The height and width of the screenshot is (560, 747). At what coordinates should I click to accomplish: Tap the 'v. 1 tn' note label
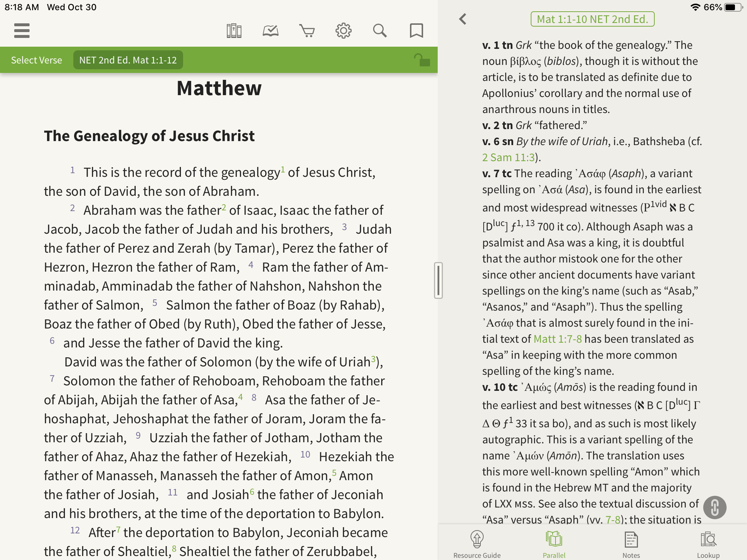pyautogui.click(x=498, y=45)
